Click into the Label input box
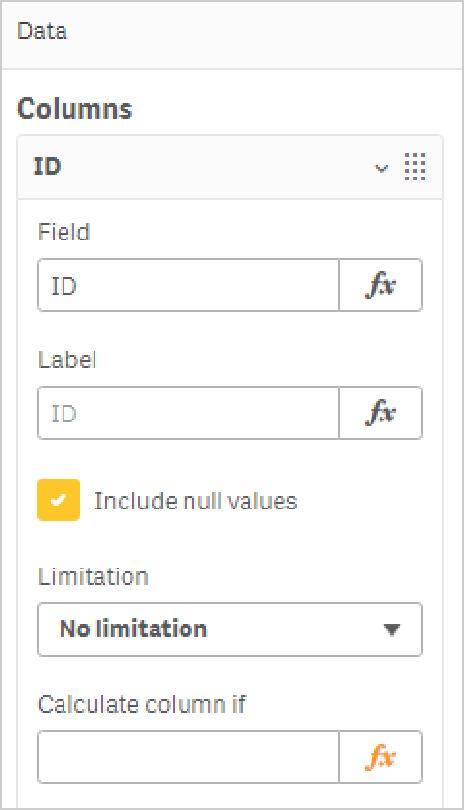Viewport: 464px width, 810px height. [x=188, y=413]
